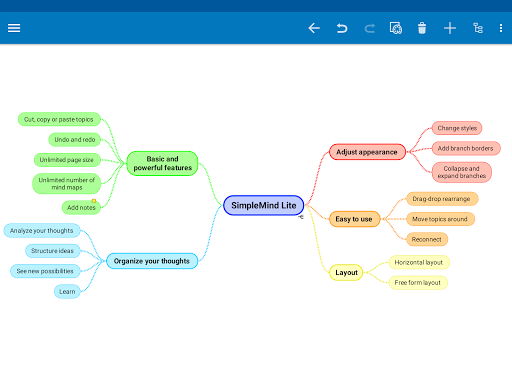Screen dimensions: 512x384
Task: Click the Free form layout node
Action: [x=418, y=283]
